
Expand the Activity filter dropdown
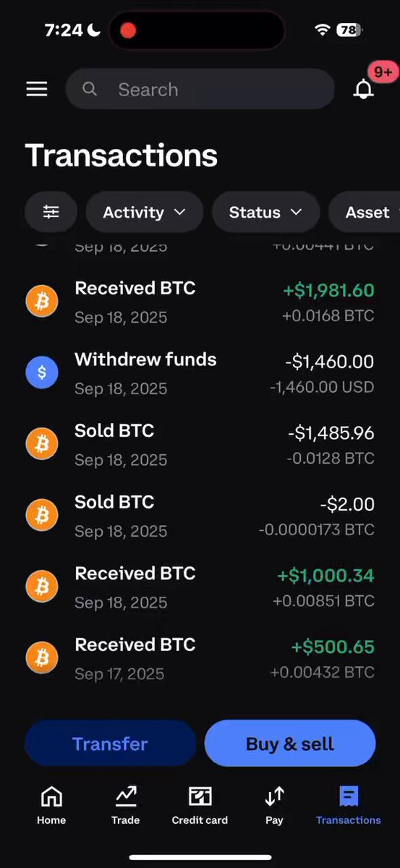(144, 212)
